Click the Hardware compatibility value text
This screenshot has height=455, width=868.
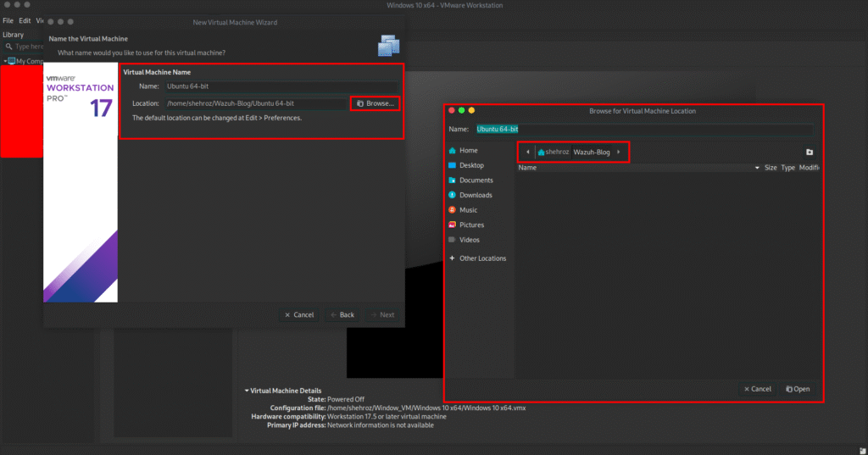click(x=387, y=417)
